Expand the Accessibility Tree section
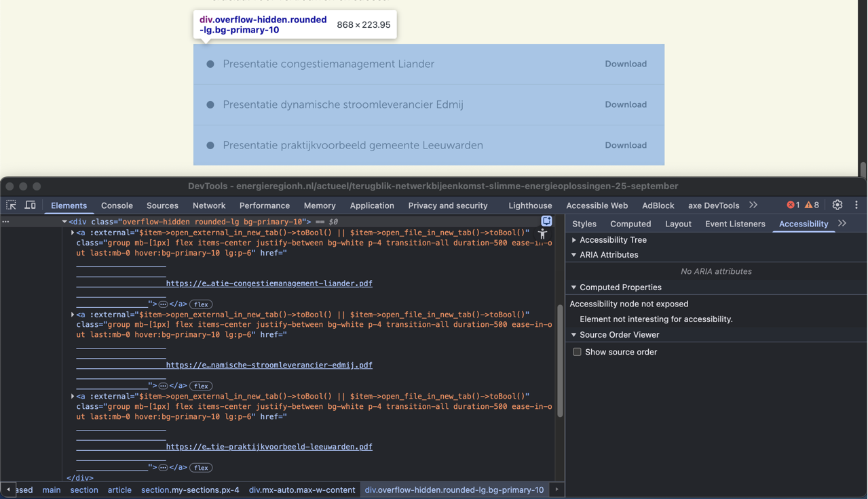 tap(574, 240)
